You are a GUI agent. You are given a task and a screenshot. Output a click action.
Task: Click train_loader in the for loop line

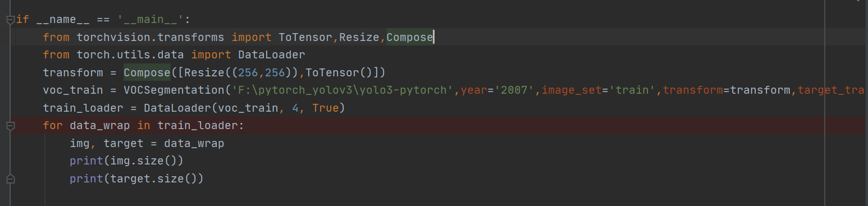pyautogui.click(x=198, y=126)
